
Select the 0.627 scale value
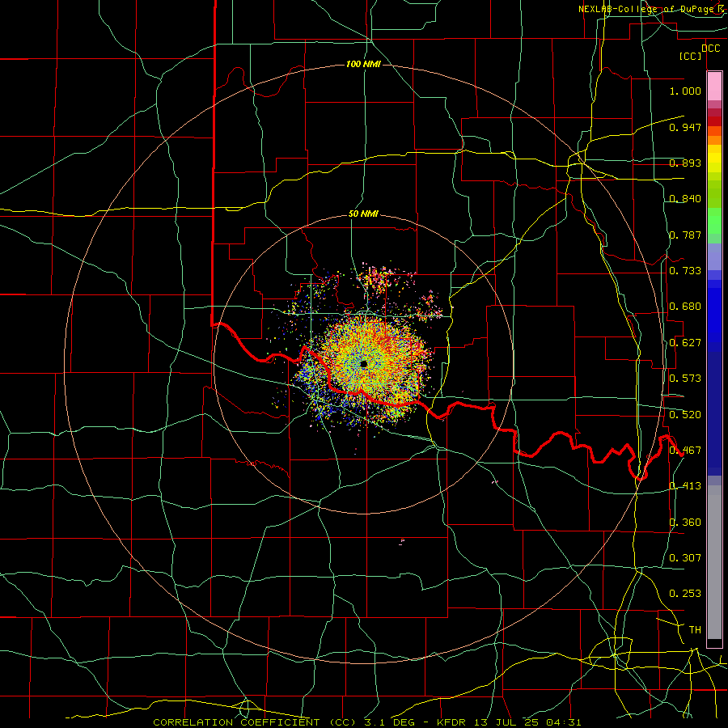pyautogui.click(x=685, y=343)
